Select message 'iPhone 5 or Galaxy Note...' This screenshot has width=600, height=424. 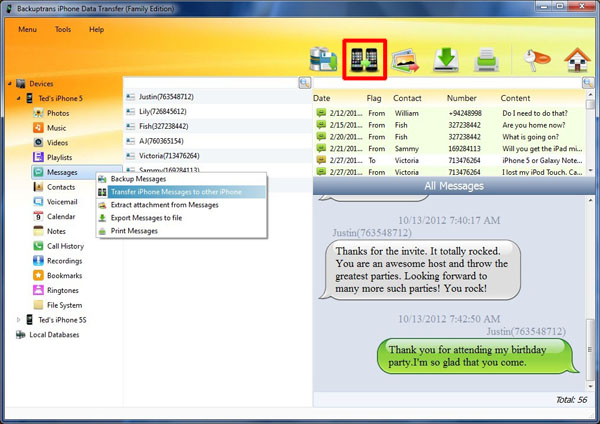click(449, 160)
